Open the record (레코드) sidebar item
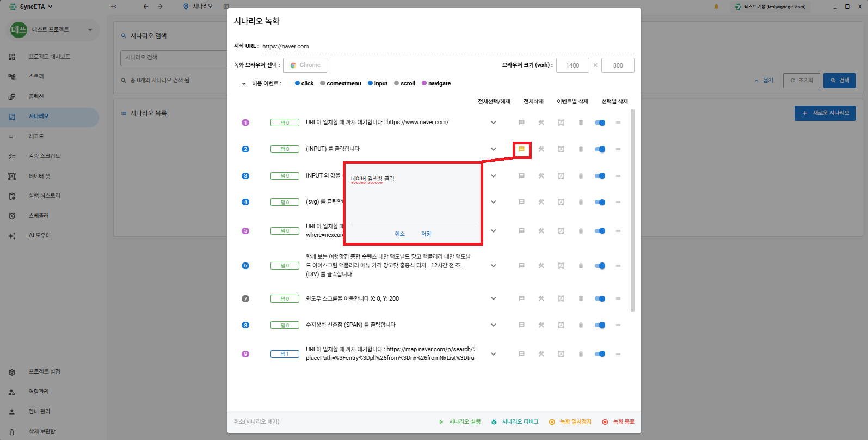 coord(50,136)
